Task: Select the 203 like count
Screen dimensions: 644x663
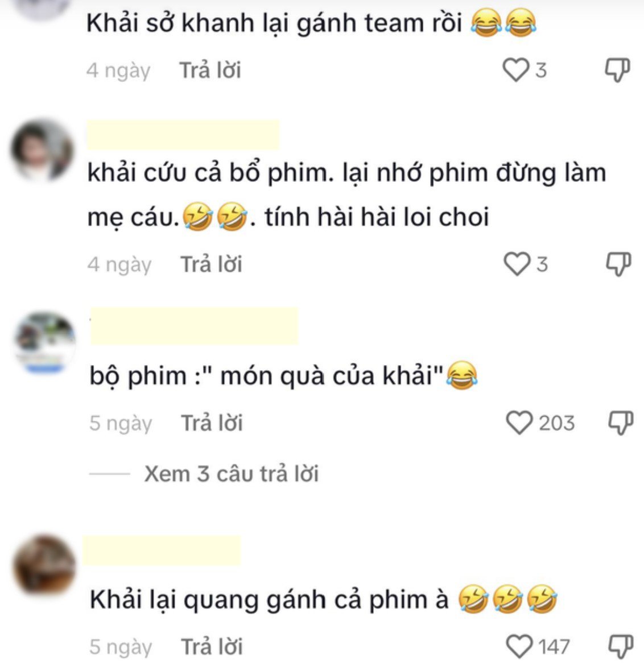Action: (556, 423)
